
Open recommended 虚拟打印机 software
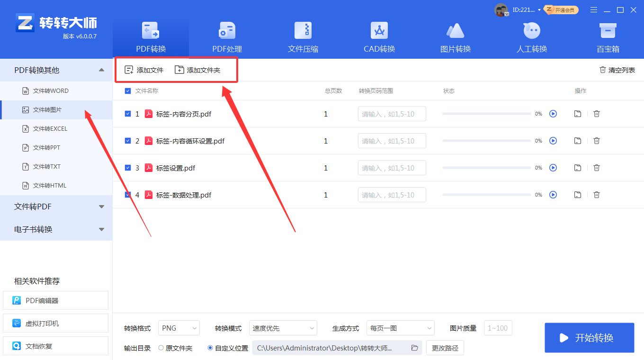click(x=56, y=323)
